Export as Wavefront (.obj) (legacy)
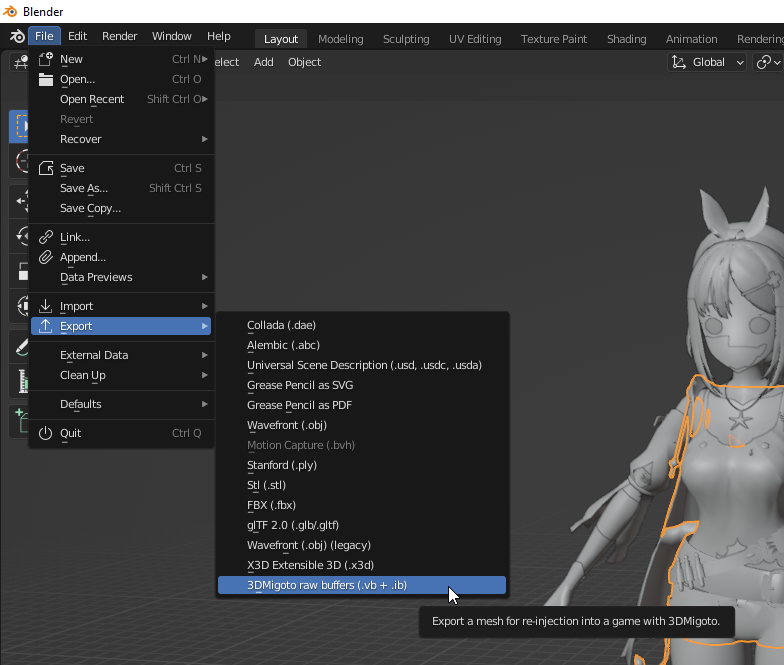The height and width of the screenshot is (665, 784). coord(362,545)
